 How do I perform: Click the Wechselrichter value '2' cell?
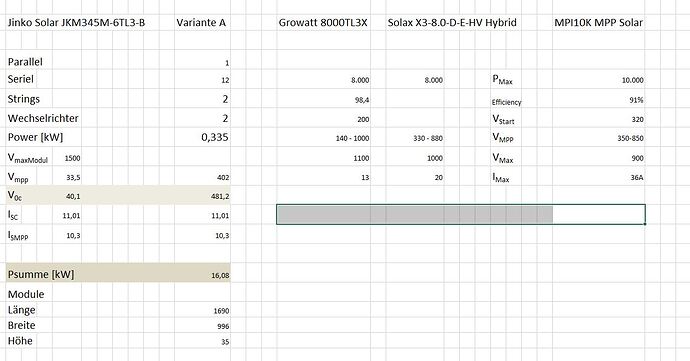point(225,118)
